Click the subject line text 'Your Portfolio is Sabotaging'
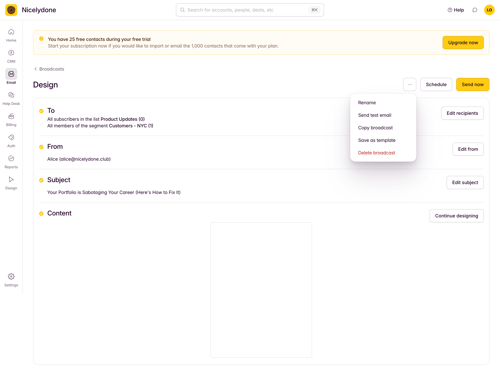The width and height of the screenshot is (500, 386). coord(114,192)
